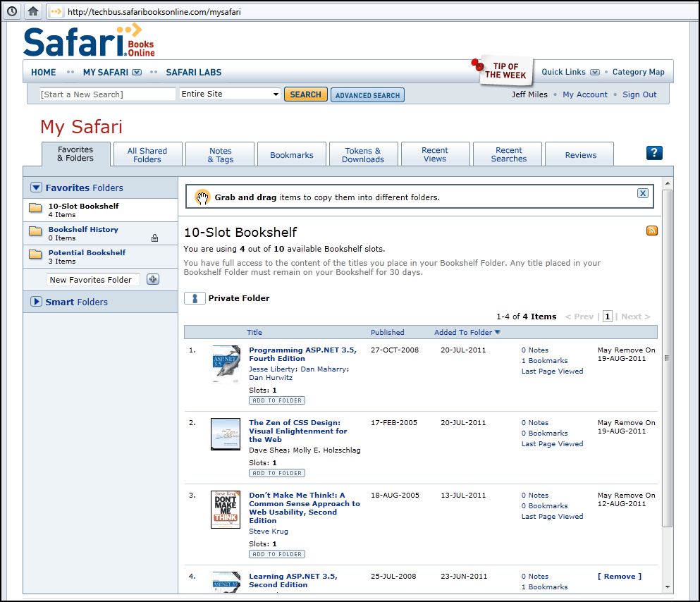This screenshot has height=602, width=700.
Task: Click the ADVANCED SEARCH button
Action: (367, 95)
